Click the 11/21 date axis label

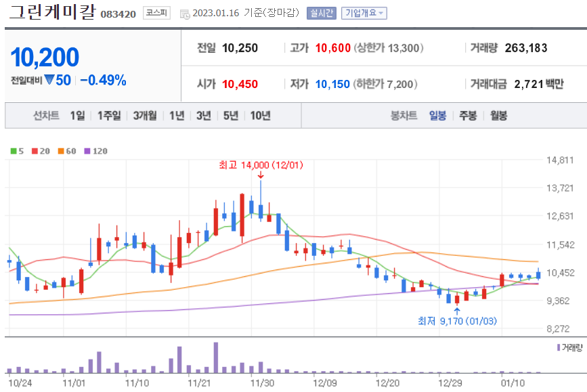tap(199, 383)
